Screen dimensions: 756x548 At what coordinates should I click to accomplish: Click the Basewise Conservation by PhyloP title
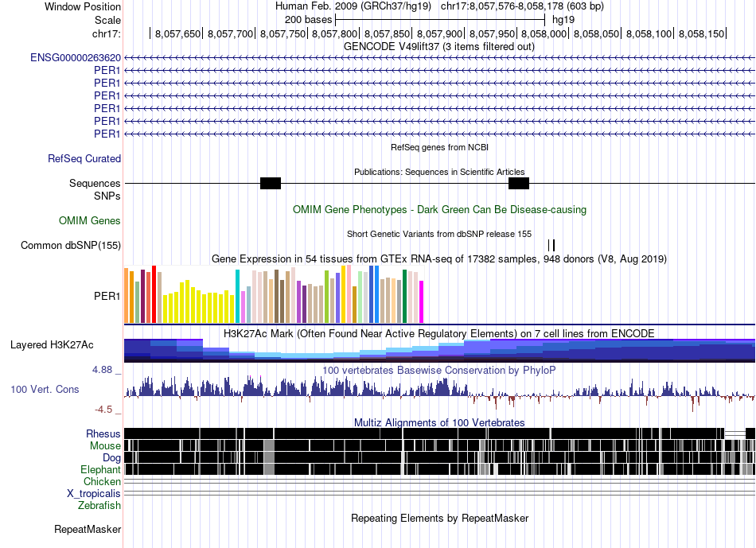[439, 370]
